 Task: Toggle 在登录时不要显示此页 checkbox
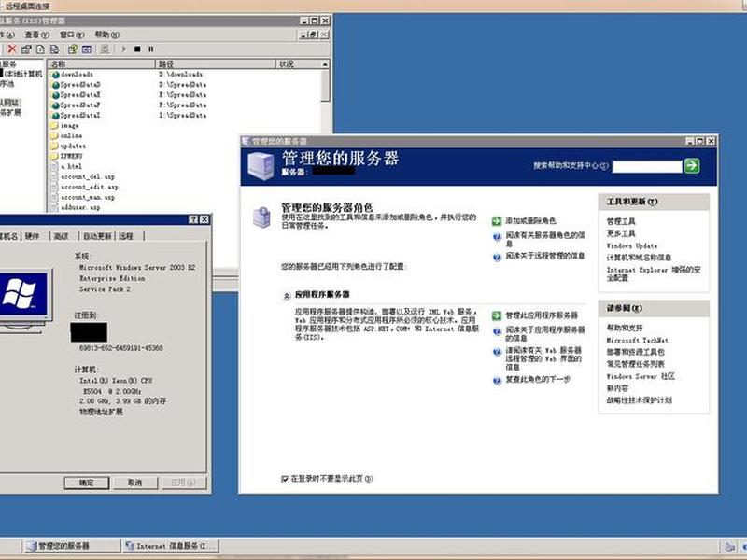tap(285, 479)
